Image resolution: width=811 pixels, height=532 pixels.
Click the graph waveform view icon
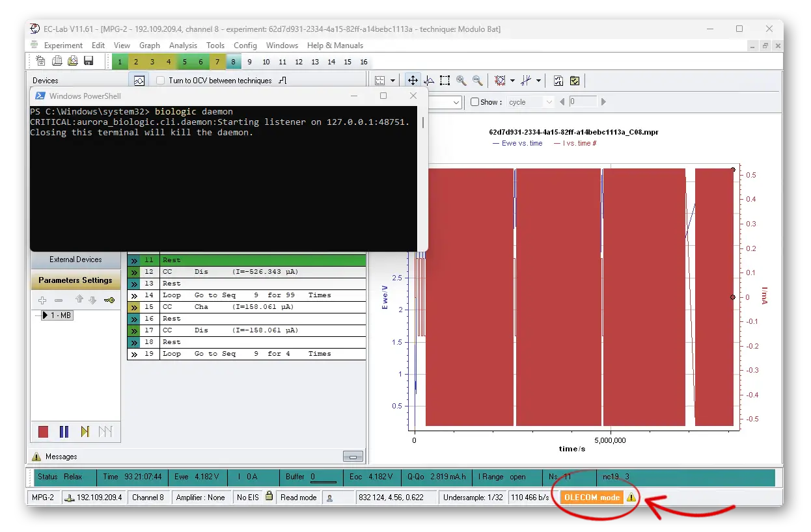tap(139, 81)
